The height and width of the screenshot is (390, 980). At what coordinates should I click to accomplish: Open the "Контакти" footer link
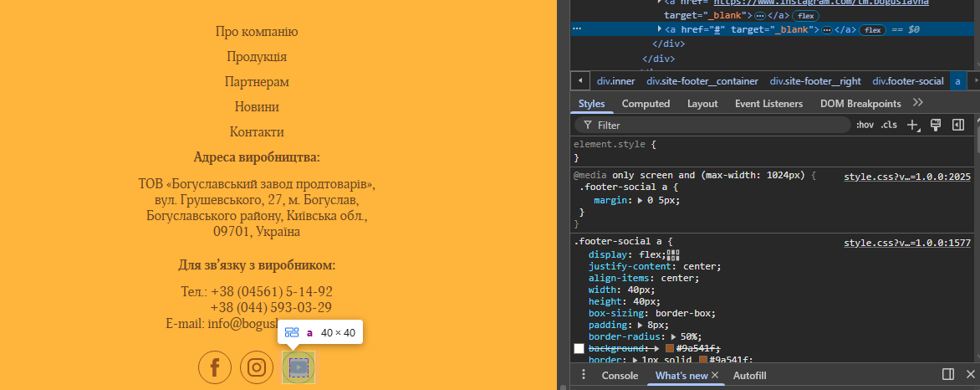pyautogui.click(x=257, y=131)
